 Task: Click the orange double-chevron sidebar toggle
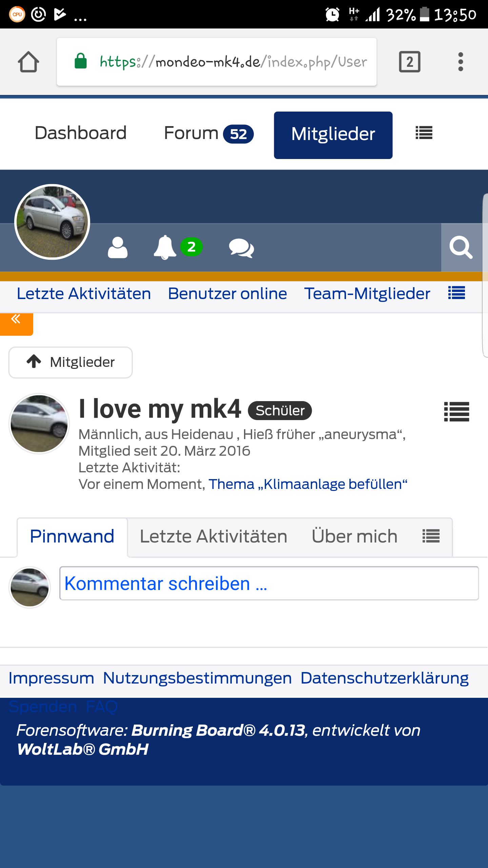click(16, 320)
